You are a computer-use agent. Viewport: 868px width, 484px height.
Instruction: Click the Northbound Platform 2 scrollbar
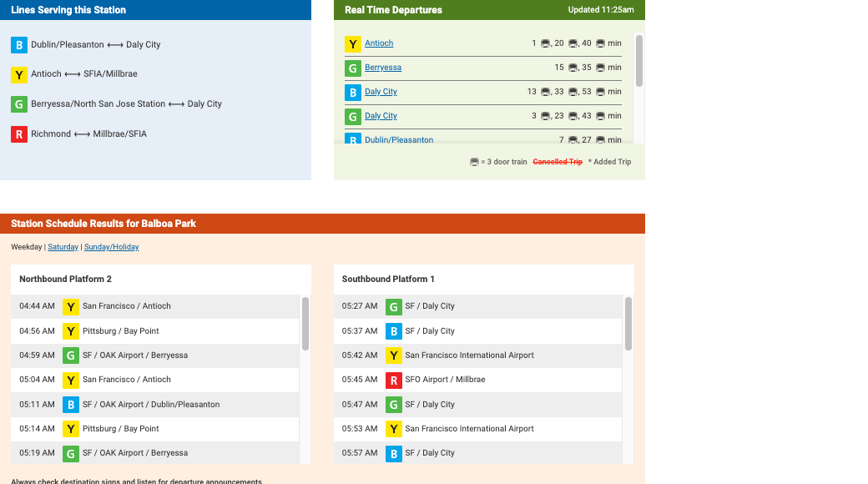tap(305, 324)
